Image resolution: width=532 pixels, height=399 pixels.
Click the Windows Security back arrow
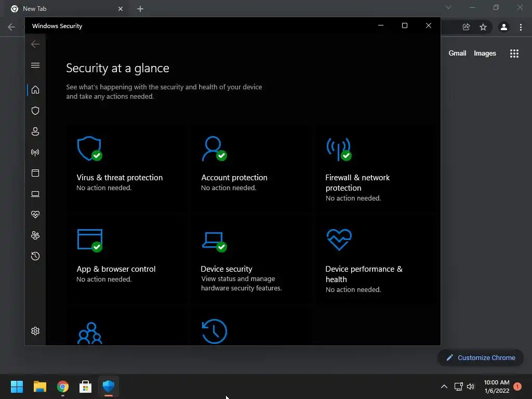[35, 44]
